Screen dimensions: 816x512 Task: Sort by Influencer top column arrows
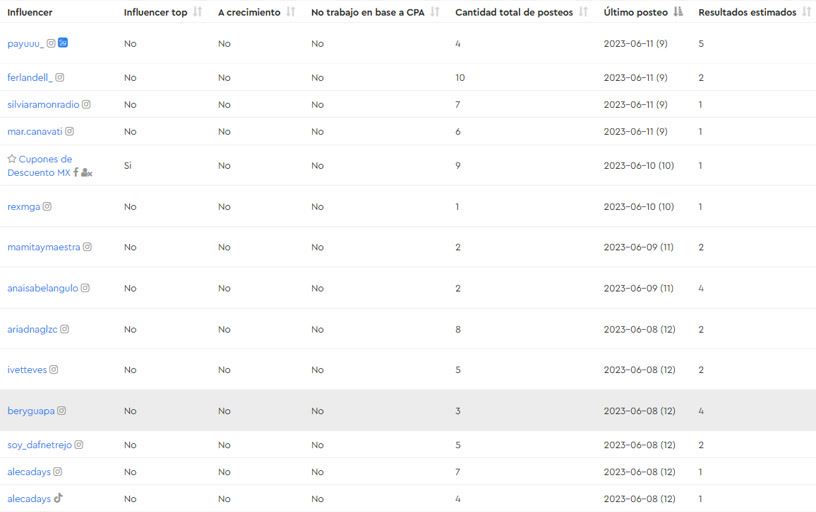pyautogui.click(x=197, y=11)
